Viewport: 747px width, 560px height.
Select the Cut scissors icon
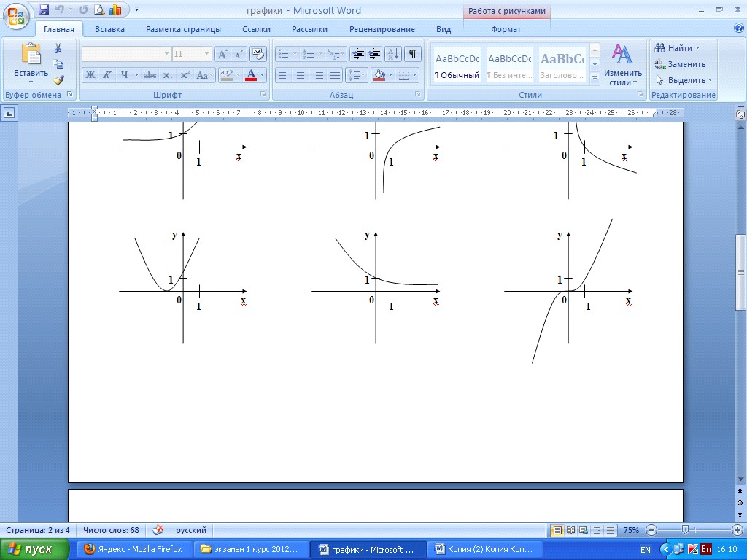coord(58,48)
